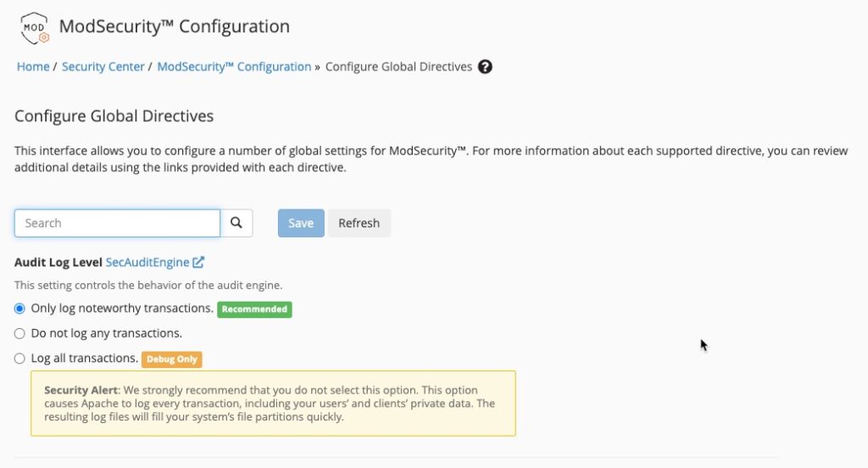Screen dimensions: 868x468
Task: Click the ModSecurity shield logo icon
Action: [x=34, y=27]
